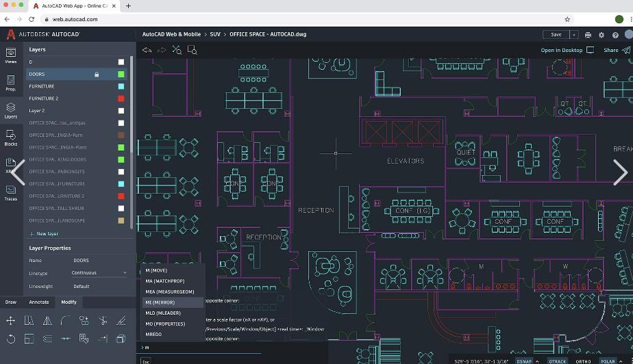Screen dimensions: 633x364
Task: Select the Move tool icon
Action: coord(11,320)
